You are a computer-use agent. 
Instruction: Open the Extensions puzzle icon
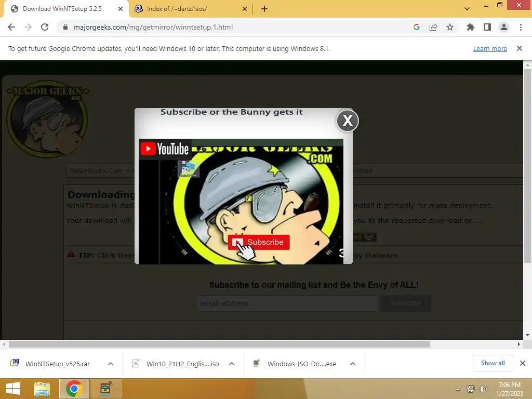coord(471,27)
